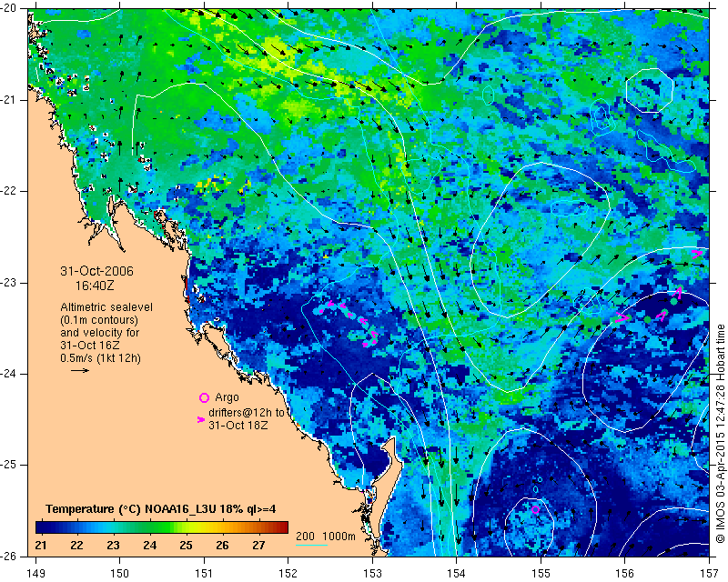Click the latitude axis label -26
728x582 pixels.
coord(8,556)
